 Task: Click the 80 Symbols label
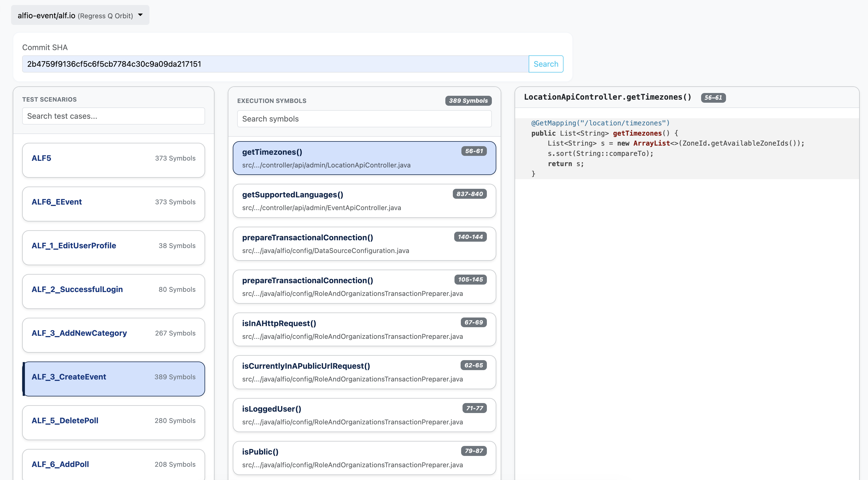[177, 289]
